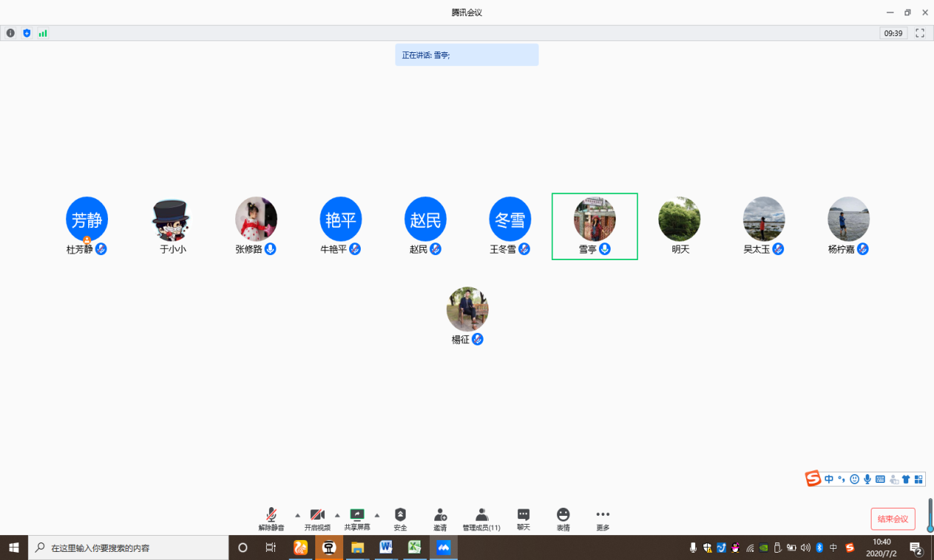
Task: Click the 正在讲话: 雪亭 speaker banner
Action: 467,55
